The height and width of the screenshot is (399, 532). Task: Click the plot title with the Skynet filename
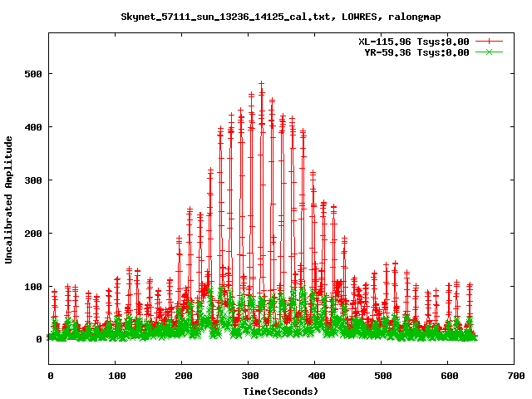point(281,17)
